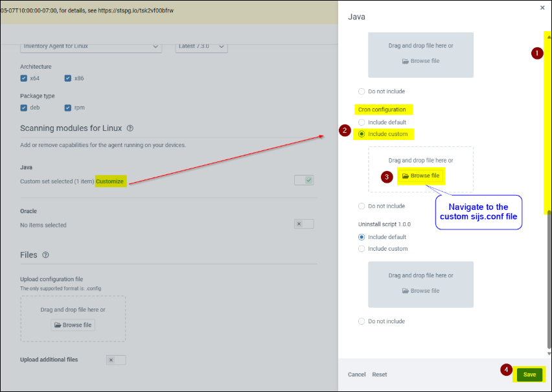Toggle deb package type checkbox
The width and height of the screenshot is (552, 392).
pyautogui.click(x=23, y=108)
